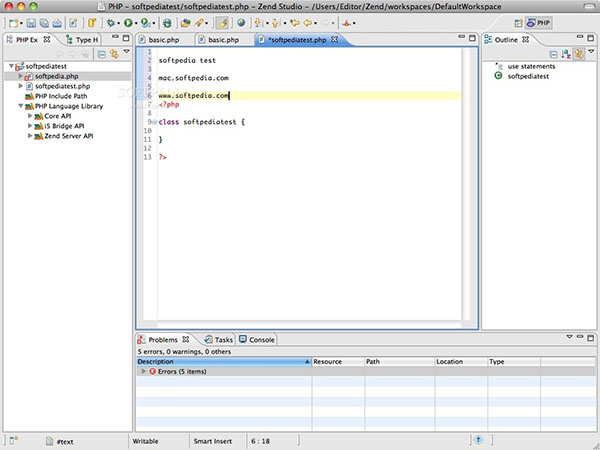Click the Path column header
Viewport: 600px width, 450px height.
coord(400,362)
